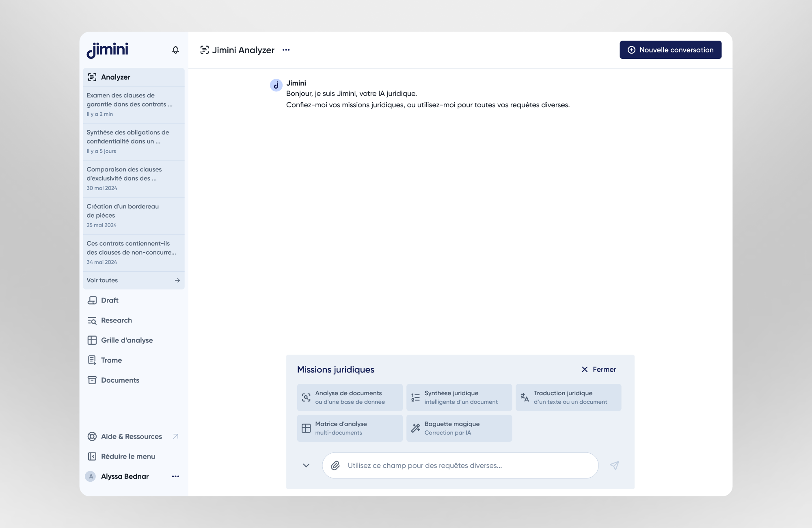The height and width of the screenshot is (528, 812).
Task: Open Alyssa Bednar account options menu
Action: (x=175, y=476)
